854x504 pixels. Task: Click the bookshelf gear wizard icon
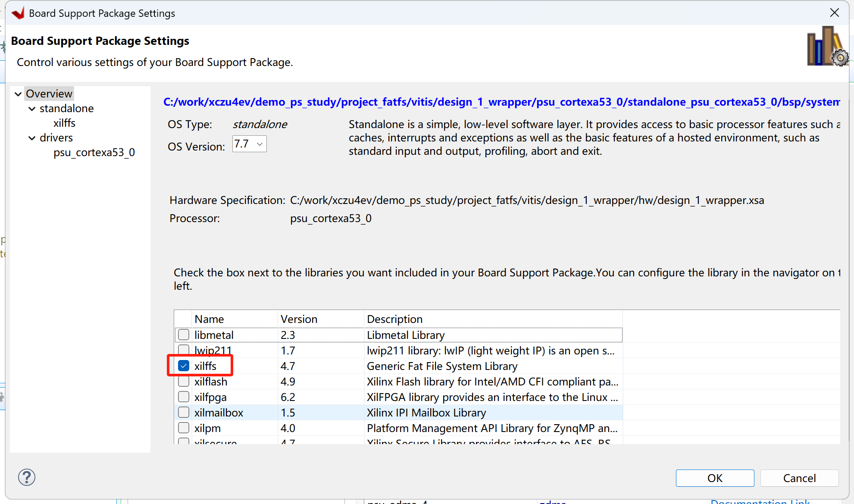click(827, 47)
